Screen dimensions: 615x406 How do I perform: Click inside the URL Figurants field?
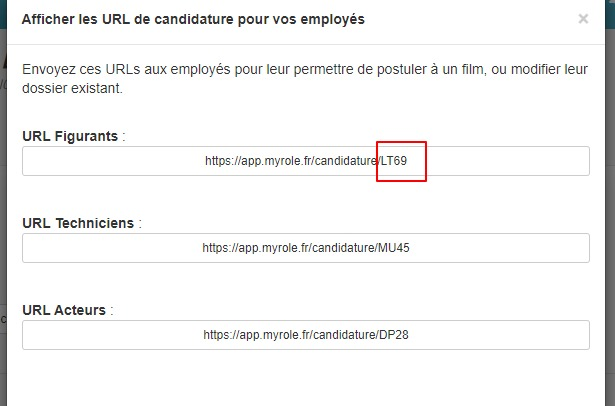tap(306, 161)
